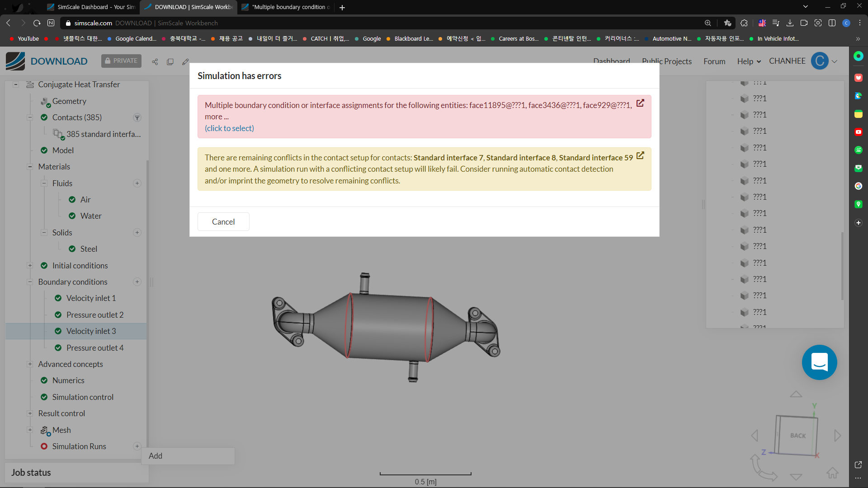Add a new Boundary condition plus icon
The width and height of the screenshot is (868, 488).
[137, 282]
